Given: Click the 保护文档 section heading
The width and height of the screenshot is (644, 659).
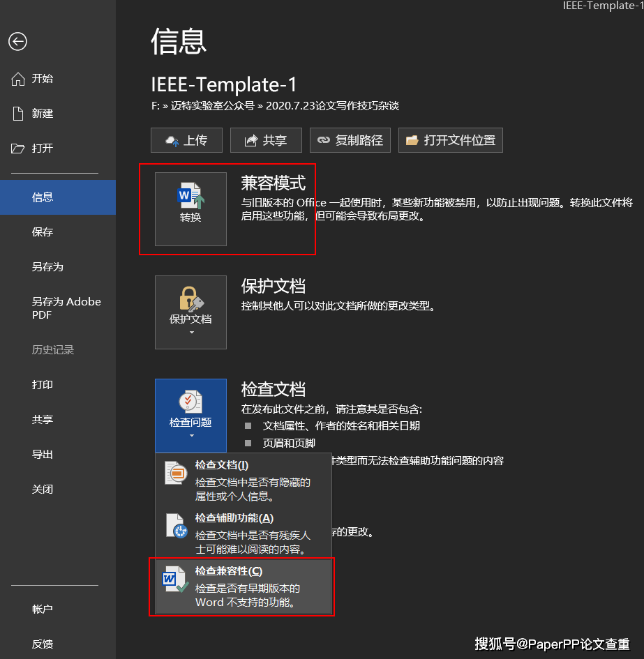Looking at the screenshot, I should [274, 286].
